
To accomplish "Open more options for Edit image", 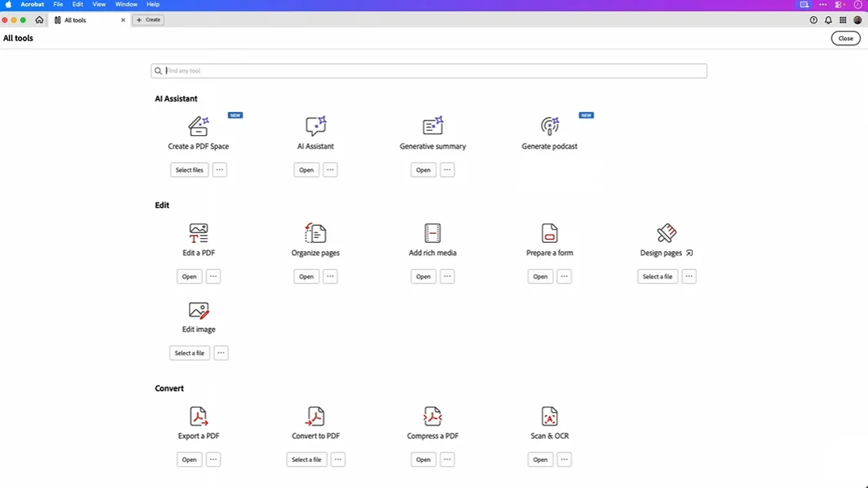I will tap(221, 353).
